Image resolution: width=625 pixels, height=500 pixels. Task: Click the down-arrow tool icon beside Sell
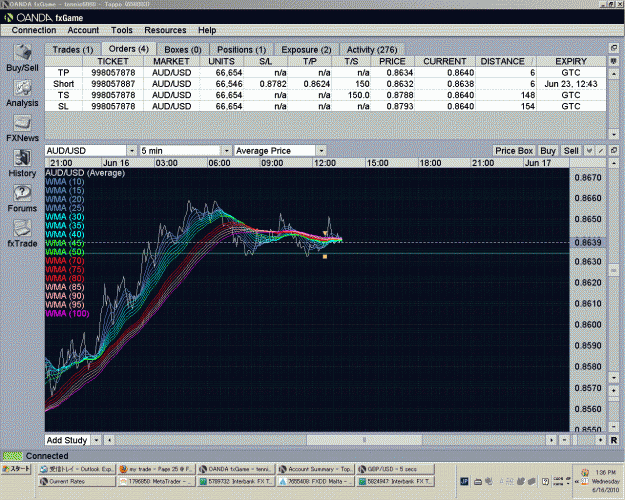(x=589, y=151)
